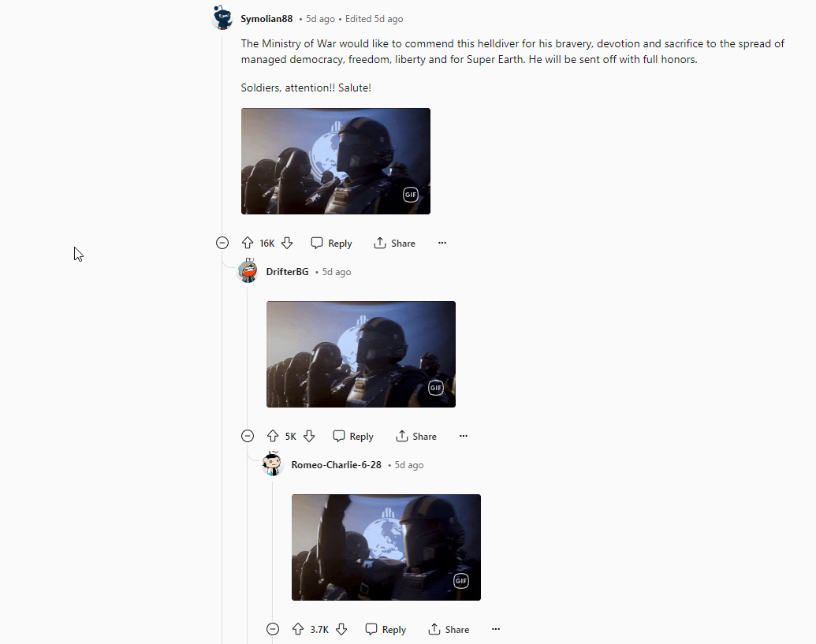The width and height of the screenshot is (816, 644).
Task: Downvote Romeo-Charlie-6-28's comment
Action: 341,629
